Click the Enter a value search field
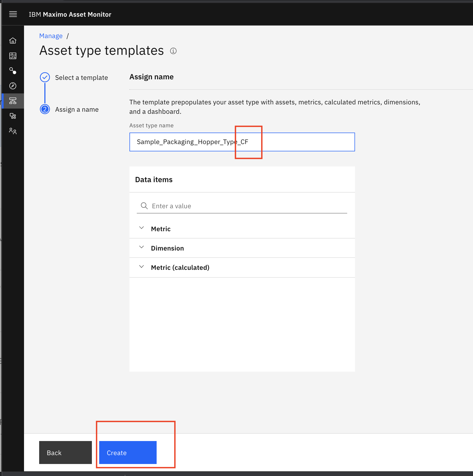The height and width of the screenshot is (476, 473). [242, 206]
